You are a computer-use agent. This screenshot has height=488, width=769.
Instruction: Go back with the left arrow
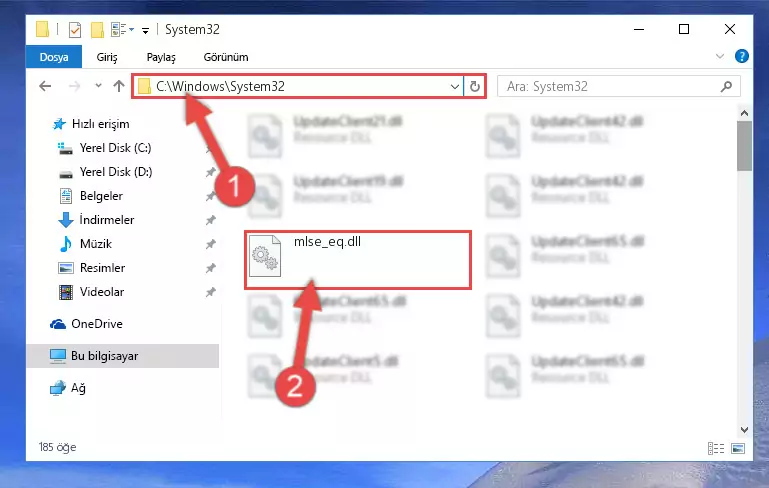45,86
